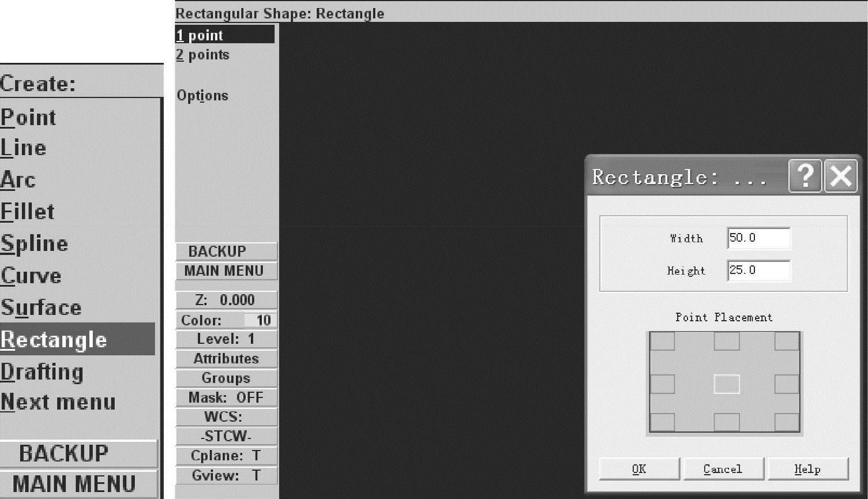Viewport: 868px width, 499px height.
Task: Click MAIN MENU under the Rectangular Shape menu
Action: pos(226,271)
